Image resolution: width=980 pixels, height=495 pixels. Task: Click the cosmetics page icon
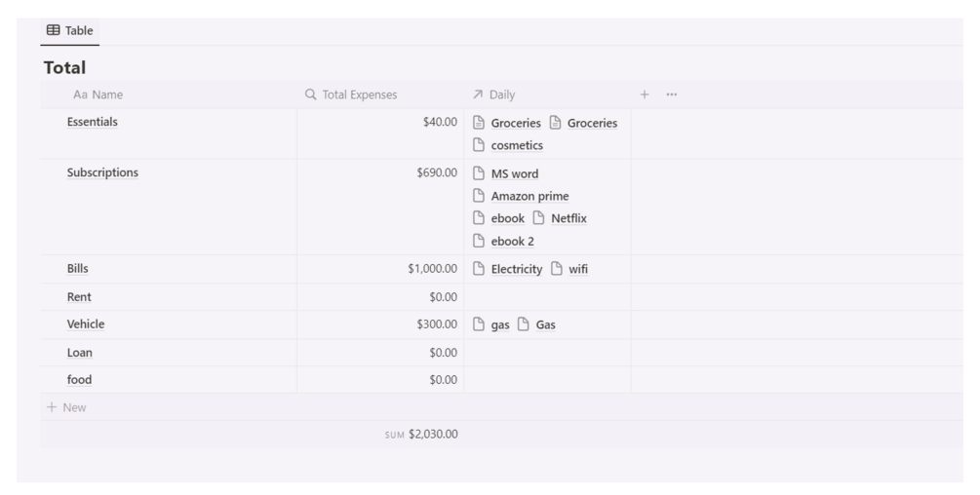pyautogui.click(x=479, y=146)
